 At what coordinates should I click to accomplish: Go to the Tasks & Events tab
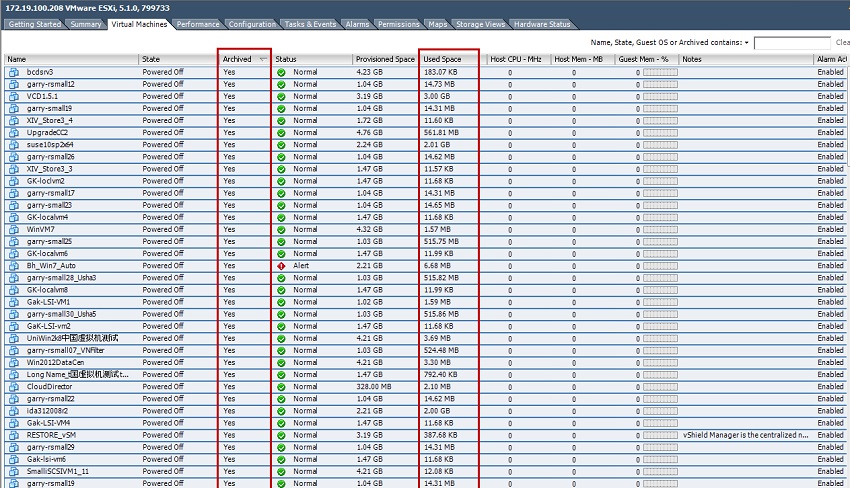point(310,24)
